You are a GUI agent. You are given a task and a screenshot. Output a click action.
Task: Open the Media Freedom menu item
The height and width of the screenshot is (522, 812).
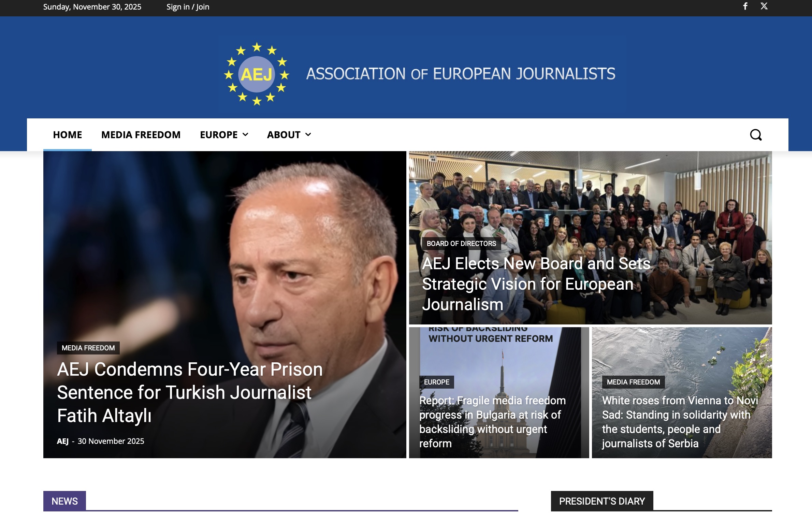coord(141,135)
